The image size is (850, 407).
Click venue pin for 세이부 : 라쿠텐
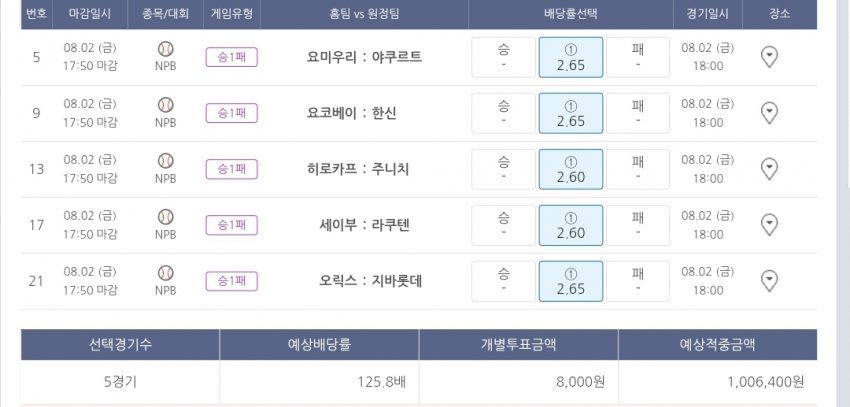[769, 224]
